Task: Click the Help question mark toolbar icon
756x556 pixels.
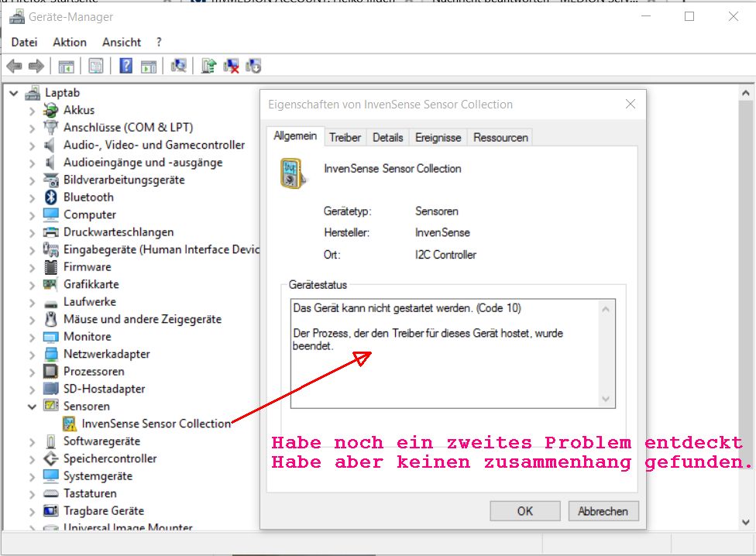Action: [126, 67]
